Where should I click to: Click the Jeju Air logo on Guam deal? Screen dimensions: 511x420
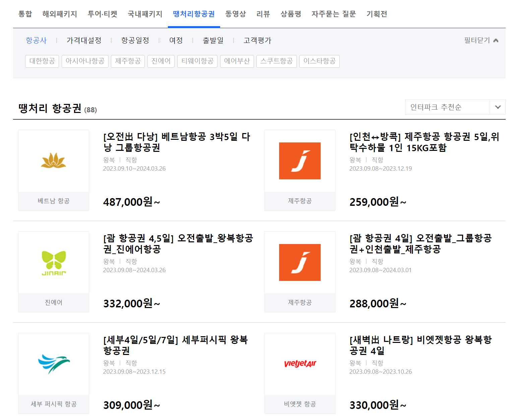click(x=300, y=262)
